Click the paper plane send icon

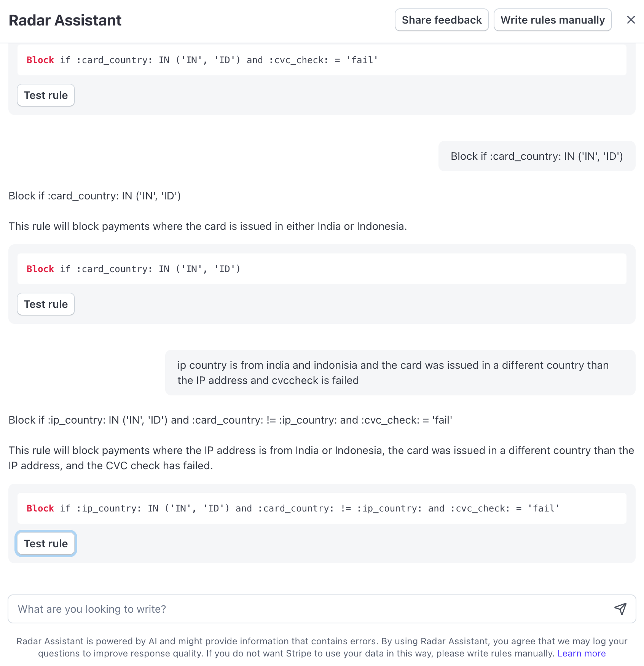click(x=620, y=609)
